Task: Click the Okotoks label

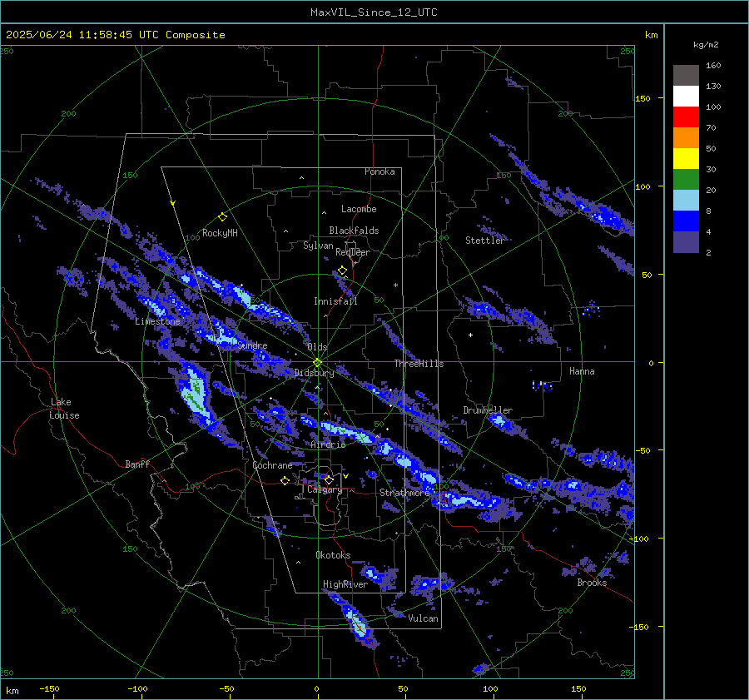Action: tap(333, 555)
